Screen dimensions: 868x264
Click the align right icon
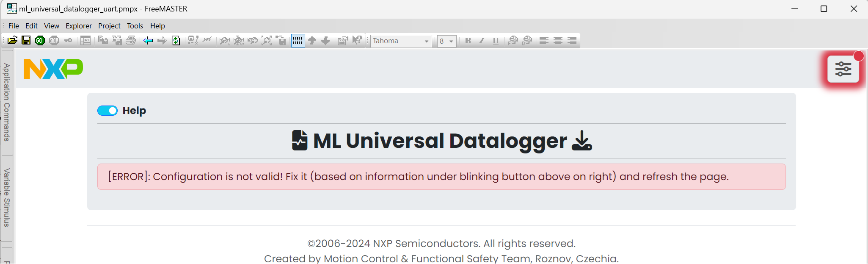pos(572,41)
